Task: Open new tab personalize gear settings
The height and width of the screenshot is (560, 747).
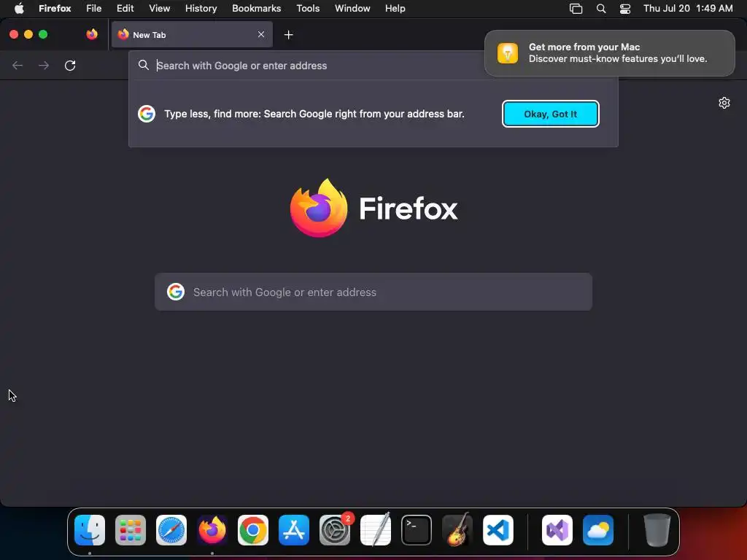Action: [724, 103]
